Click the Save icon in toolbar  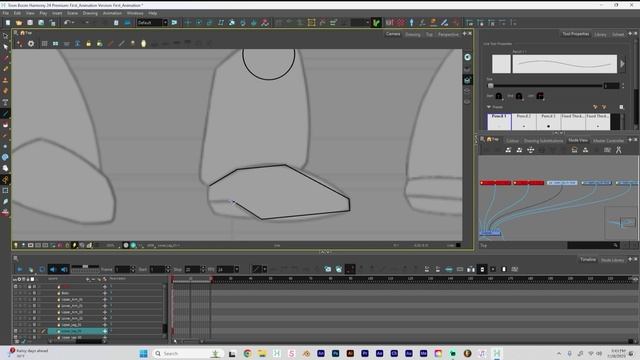click(30, 23)
